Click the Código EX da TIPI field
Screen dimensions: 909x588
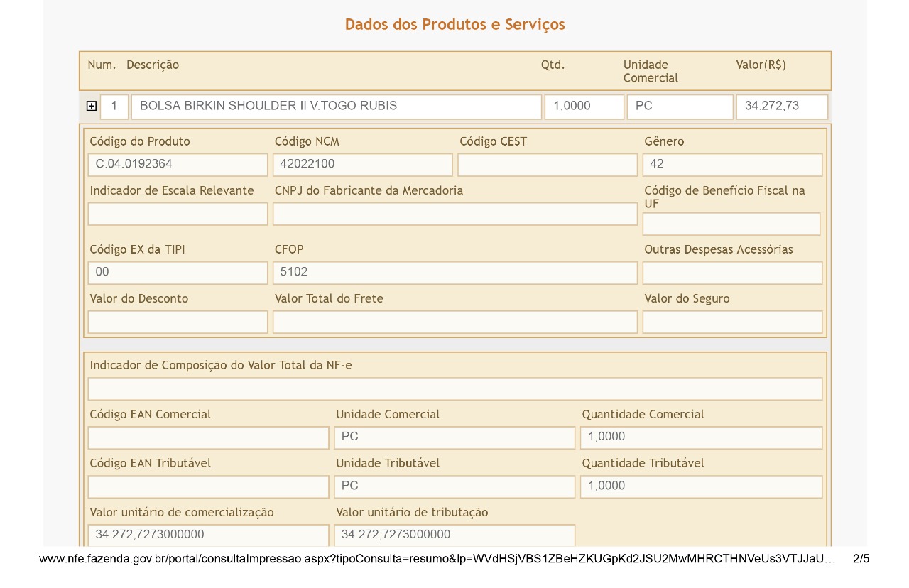coord(178,272)
